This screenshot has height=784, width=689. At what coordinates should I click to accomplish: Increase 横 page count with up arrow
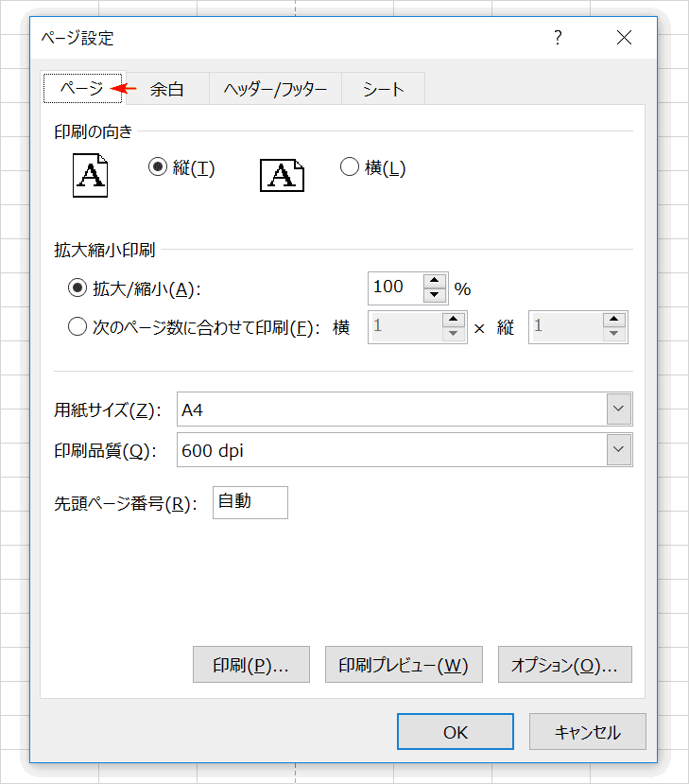click(x=453, y=320)
